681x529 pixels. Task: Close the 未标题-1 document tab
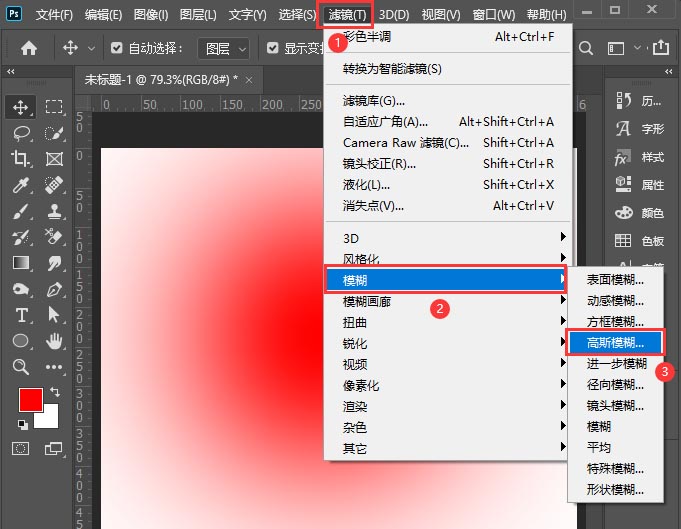[249, 80]
